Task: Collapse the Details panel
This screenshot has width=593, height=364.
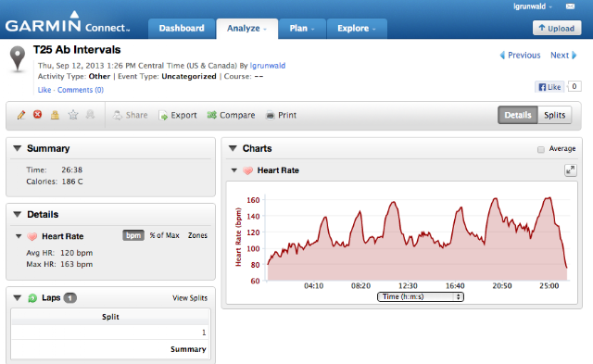Action: tap(17, 214)
